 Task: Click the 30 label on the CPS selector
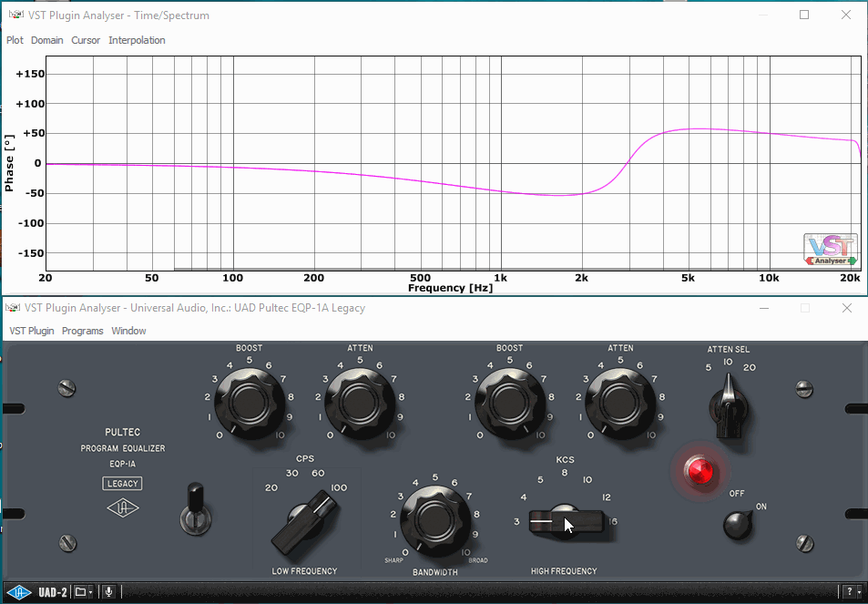click(291, 474)
